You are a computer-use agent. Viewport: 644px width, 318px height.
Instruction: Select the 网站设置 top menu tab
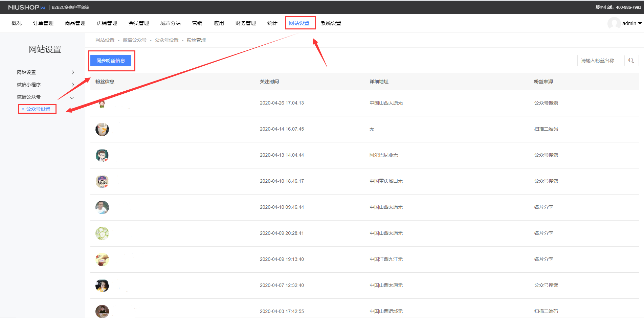(x=299, y=23)
